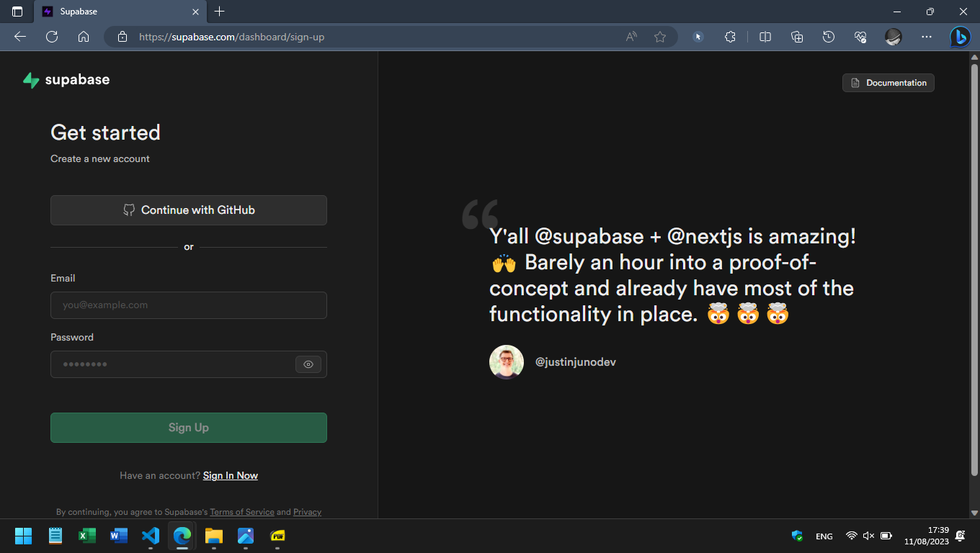Open browser Collections
Image resolution: width=980 pixels, height=553 pixels.
point(797,37)
